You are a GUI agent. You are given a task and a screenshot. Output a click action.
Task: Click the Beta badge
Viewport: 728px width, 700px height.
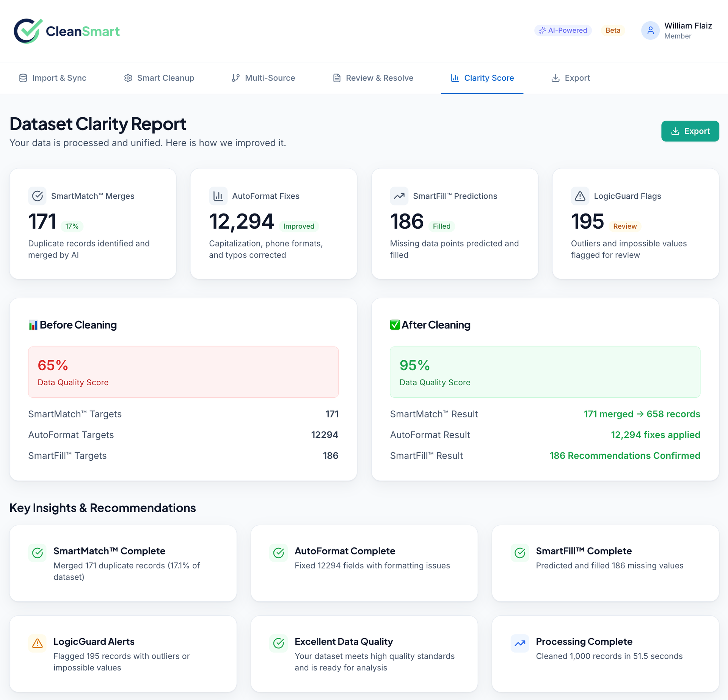click(x=613, y=30)
